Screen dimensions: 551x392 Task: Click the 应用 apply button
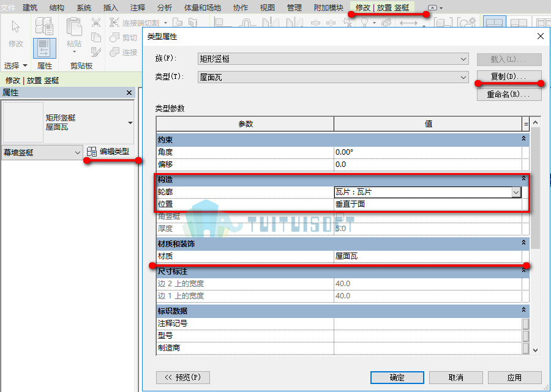514,377
